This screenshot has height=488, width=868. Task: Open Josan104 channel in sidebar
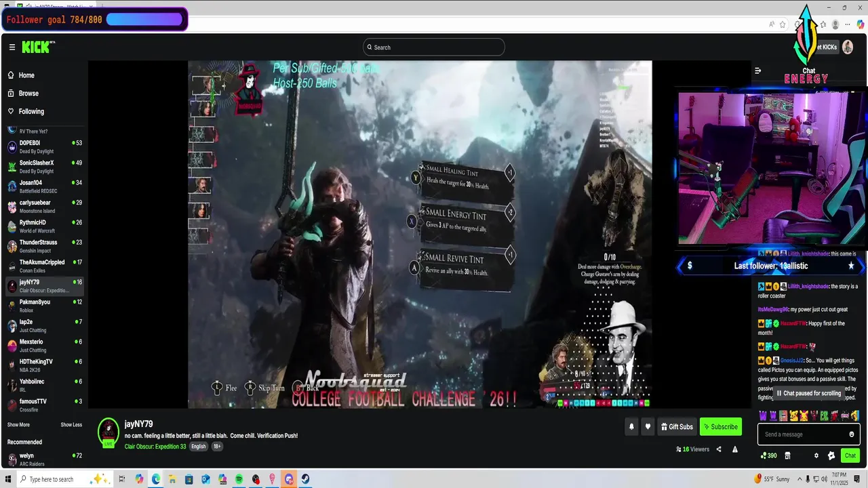point(43,186)
